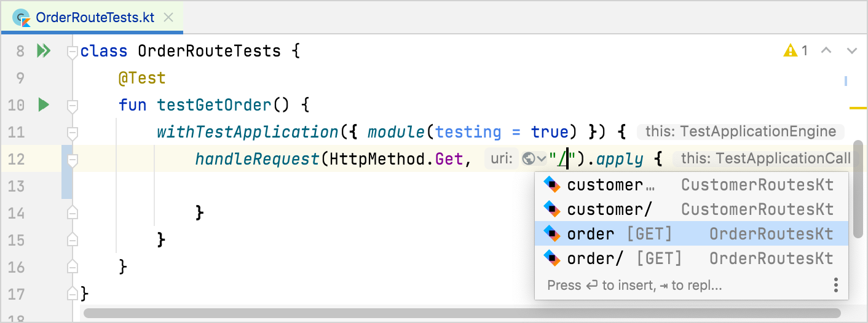868x323 pixels.
Task: Open the OrderRouteTests.kt editor tab
Action: pyautogui.click(x=92, y=17)
